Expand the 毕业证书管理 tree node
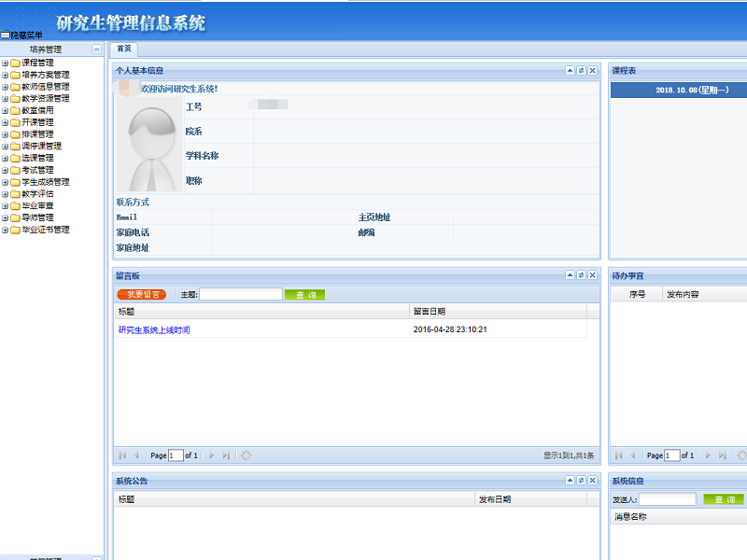Viewport: 747px width, 560px height. coord(5,230)
